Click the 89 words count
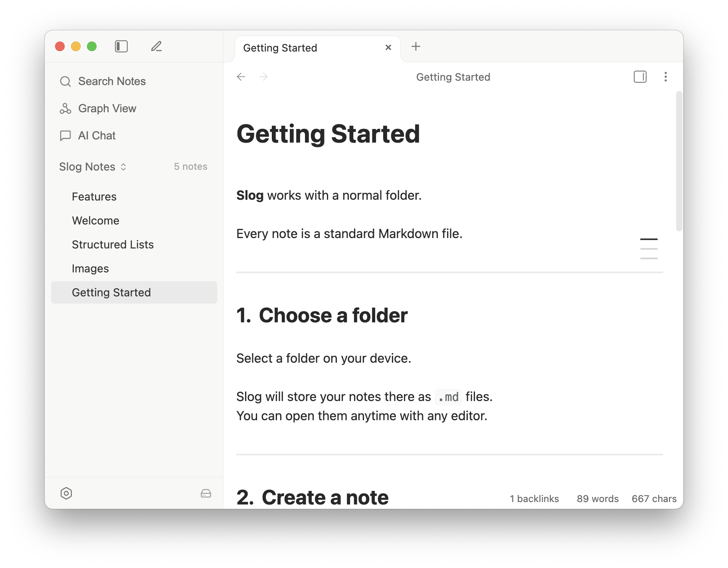 point(597,498)
